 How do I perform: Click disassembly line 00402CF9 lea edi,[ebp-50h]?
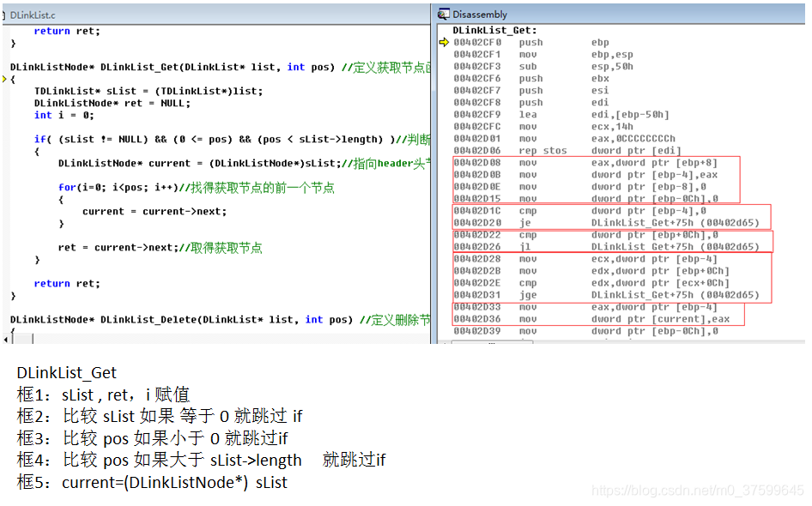561,114
